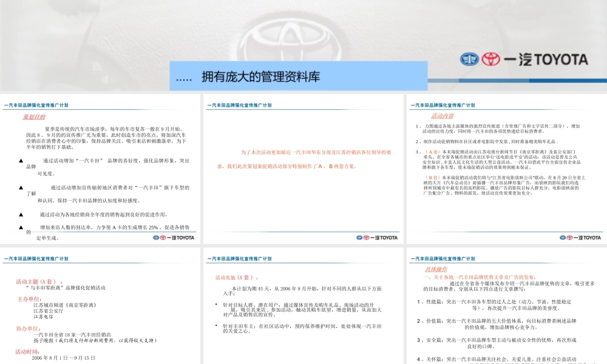Click the 活动时间 label

click(x=27, y=352)
